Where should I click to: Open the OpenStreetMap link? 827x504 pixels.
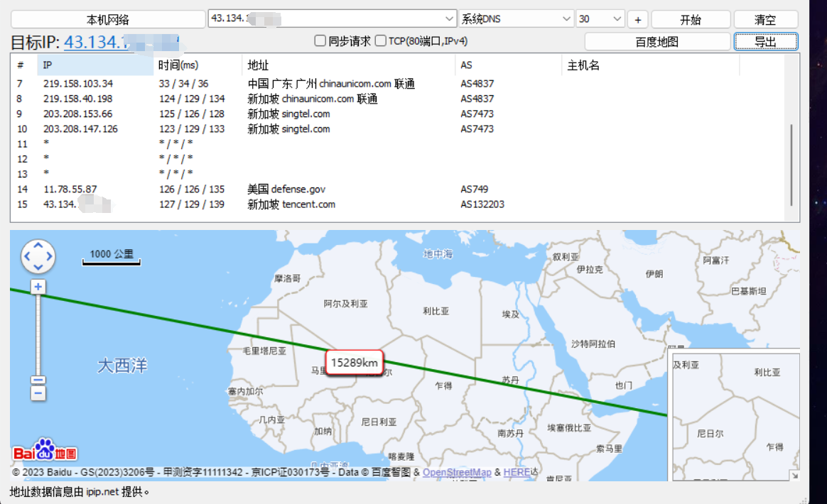tap(457, 472)
